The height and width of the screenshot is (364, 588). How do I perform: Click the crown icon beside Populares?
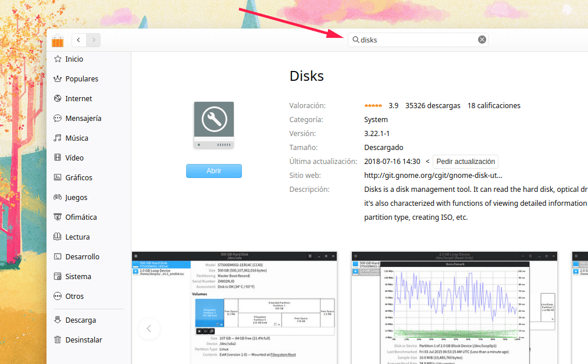(58, 78)
